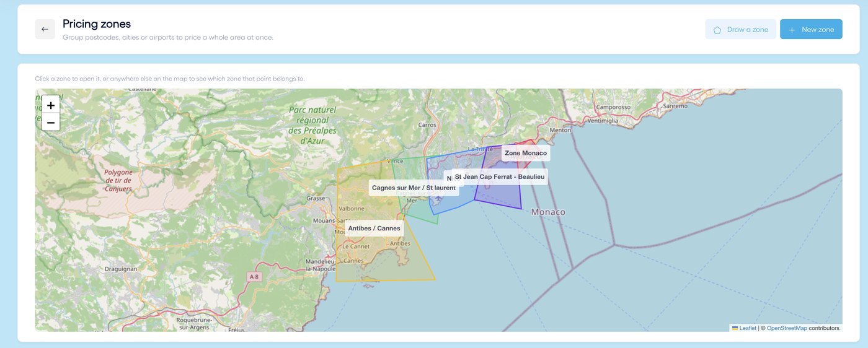The height and width of the screenshot is (348, 868).
Task: Open the St Jean Cap Ferrat - Beaulieu zone
Action: pos(500,176)
